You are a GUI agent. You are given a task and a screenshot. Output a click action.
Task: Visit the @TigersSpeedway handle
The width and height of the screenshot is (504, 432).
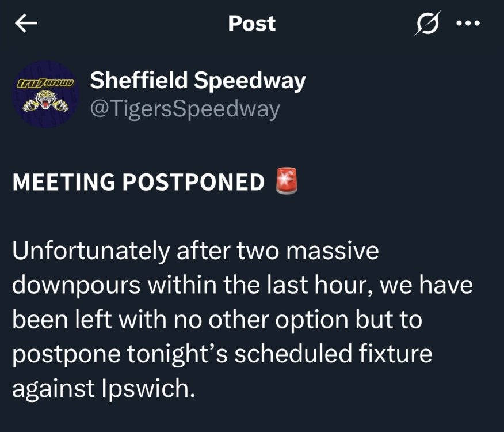tap(185, 109)
